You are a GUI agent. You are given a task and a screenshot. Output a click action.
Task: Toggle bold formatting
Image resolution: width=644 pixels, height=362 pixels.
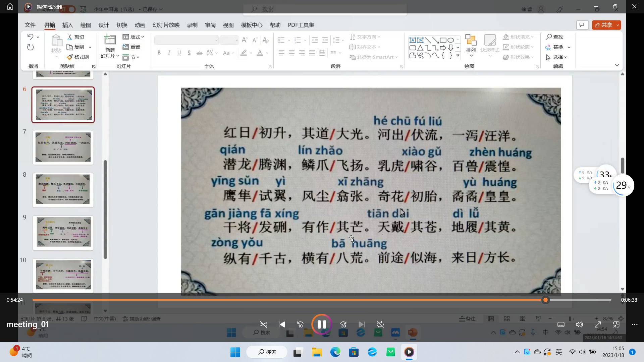click(159, 53)
